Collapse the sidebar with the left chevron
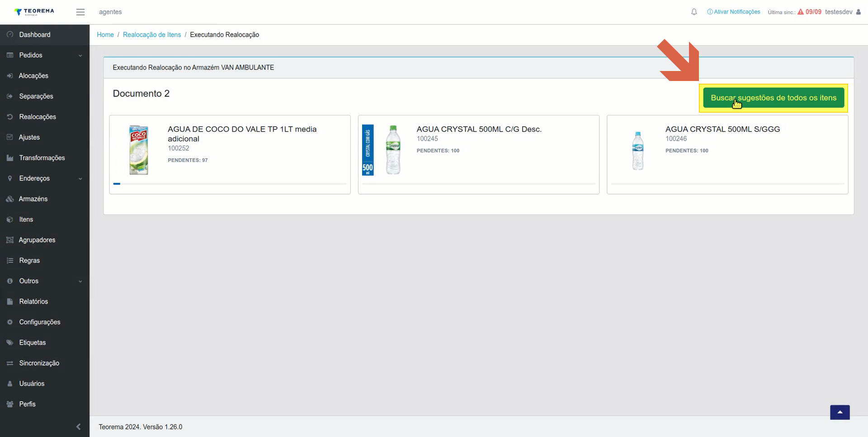 click(79, 427)
